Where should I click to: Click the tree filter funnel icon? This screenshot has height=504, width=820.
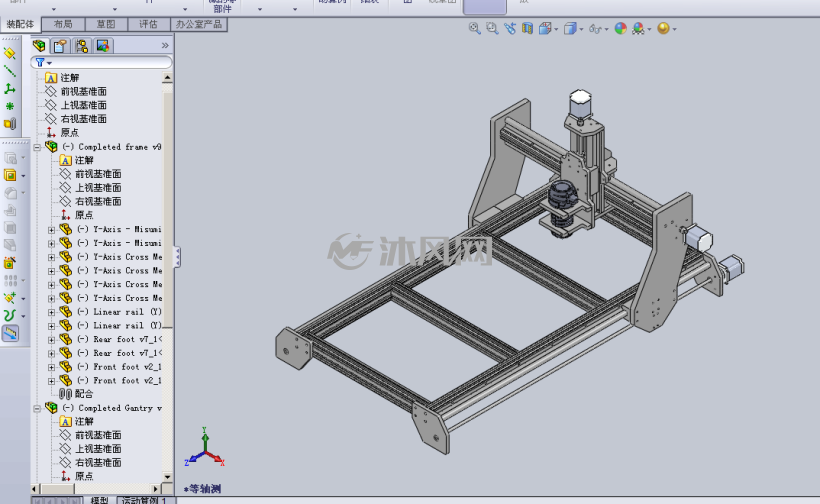coord(40,62)
